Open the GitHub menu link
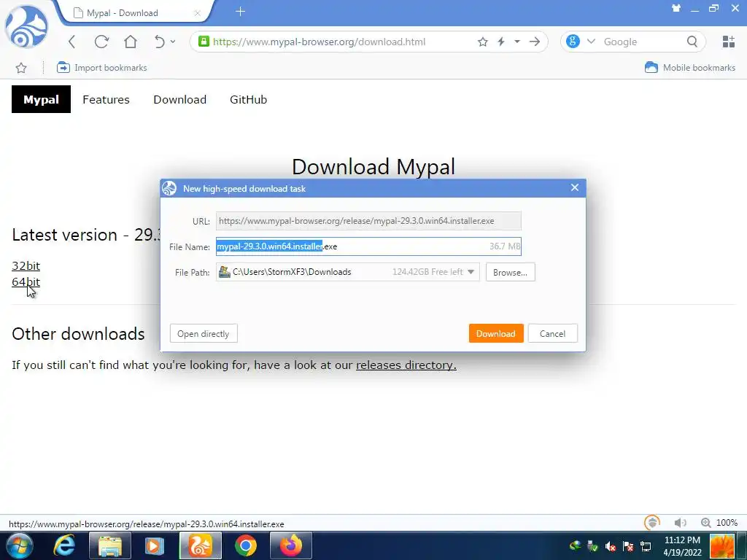The image size is (747, 560). pyautogui.click(x=248, y=99)
